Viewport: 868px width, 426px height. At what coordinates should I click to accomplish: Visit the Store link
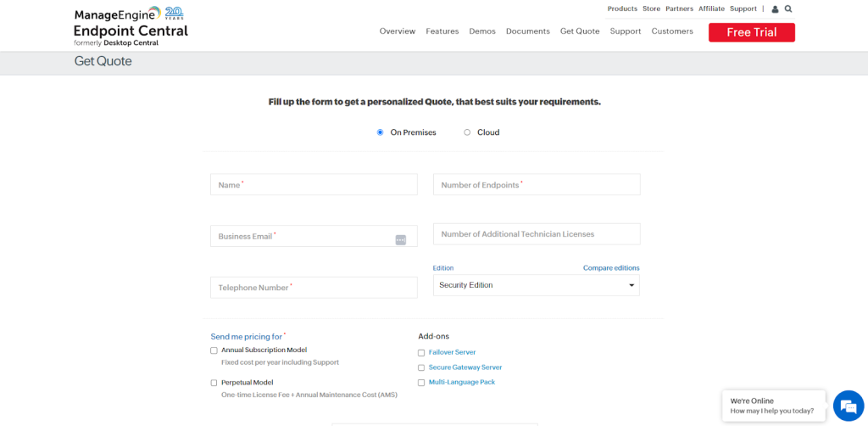coord(652,8)
